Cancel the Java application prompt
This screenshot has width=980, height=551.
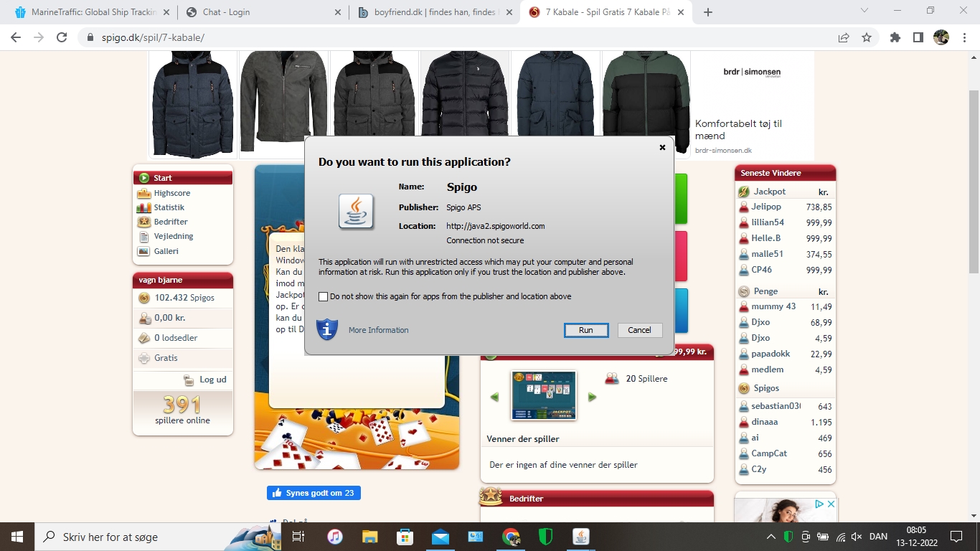639,330
